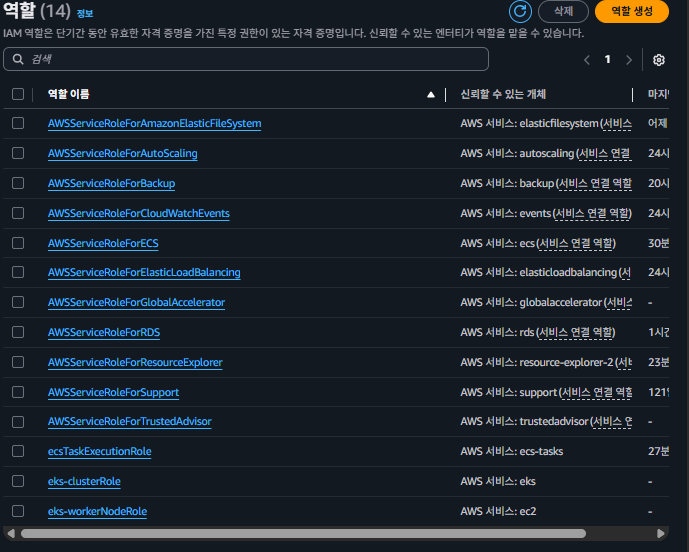Check AWSServiceRoleForResourceExplorer row checkbox

coord(18,362)
